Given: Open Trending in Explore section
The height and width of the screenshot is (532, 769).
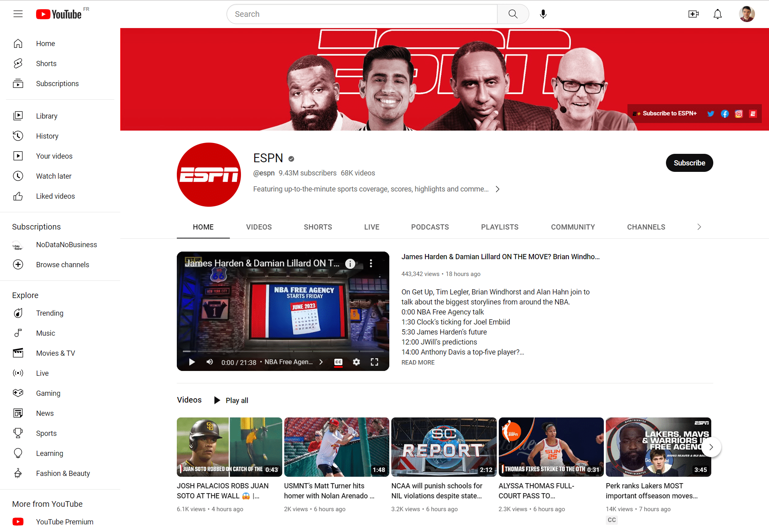Looking at the screenshot, I should (60, 313).
